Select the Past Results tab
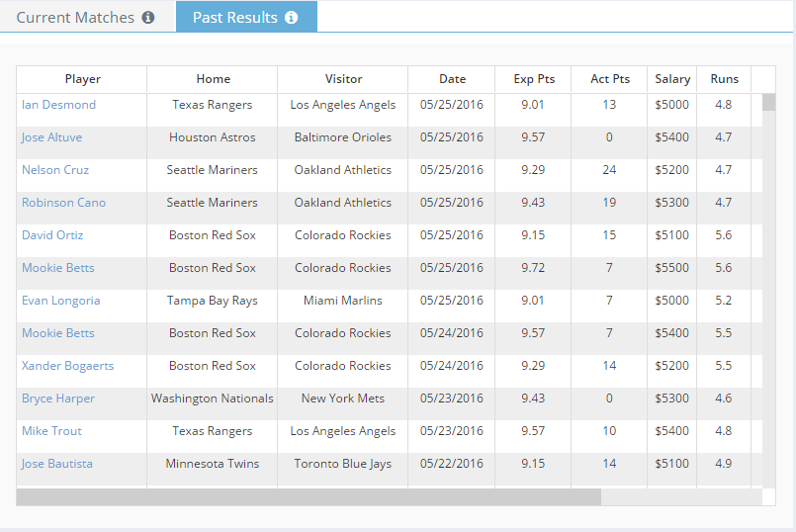 click(247, 17)
